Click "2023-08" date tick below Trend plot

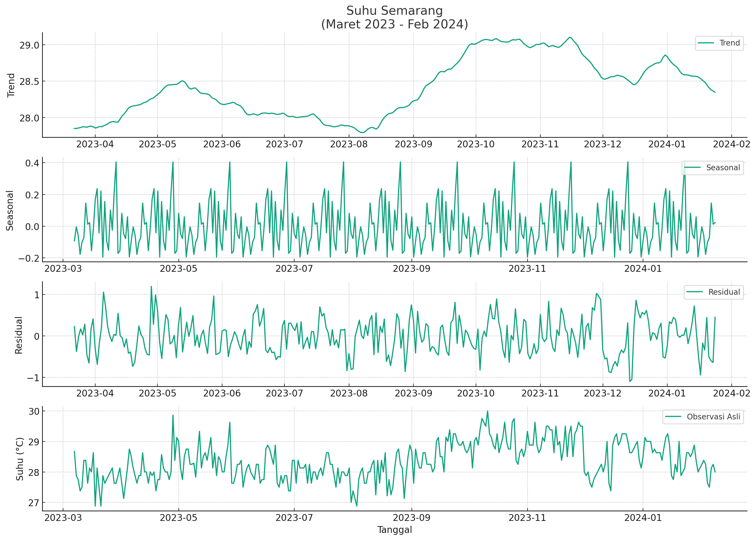click(349, 144)
